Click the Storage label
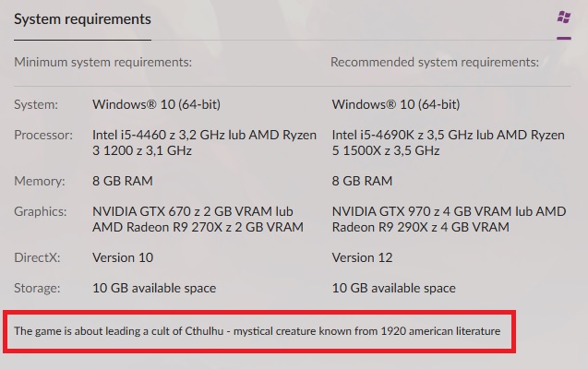This screenshot has height=369, width=588. pos(37,288)
